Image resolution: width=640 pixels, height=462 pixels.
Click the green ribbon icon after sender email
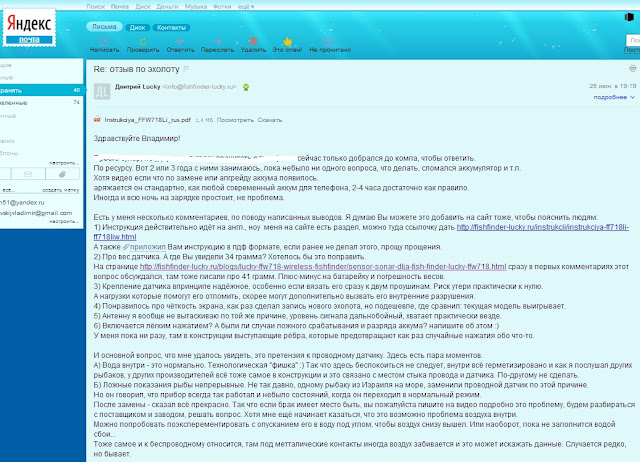coord(246,87)
